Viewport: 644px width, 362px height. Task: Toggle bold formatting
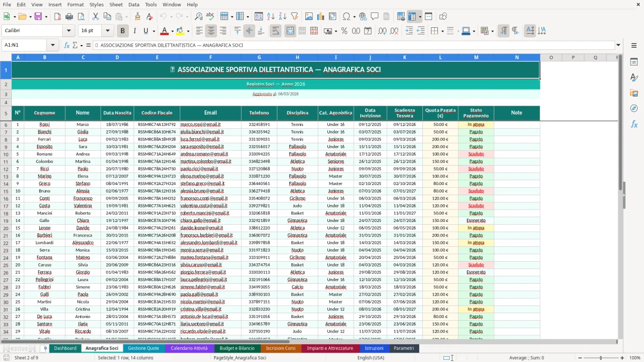click(123, 31)
